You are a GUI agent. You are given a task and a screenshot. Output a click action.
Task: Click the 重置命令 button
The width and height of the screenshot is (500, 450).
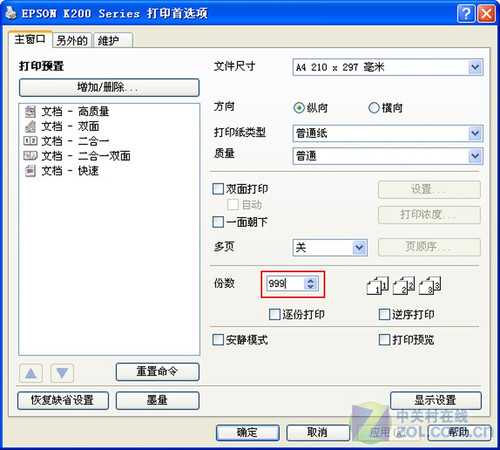tap(158, 372)
